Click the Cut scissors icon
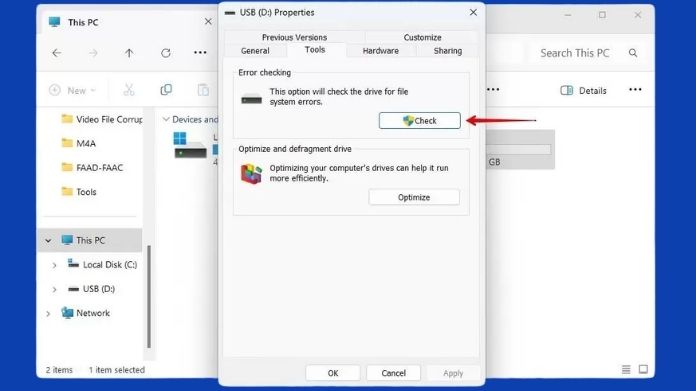696x391 pixels. click(129, 90)
